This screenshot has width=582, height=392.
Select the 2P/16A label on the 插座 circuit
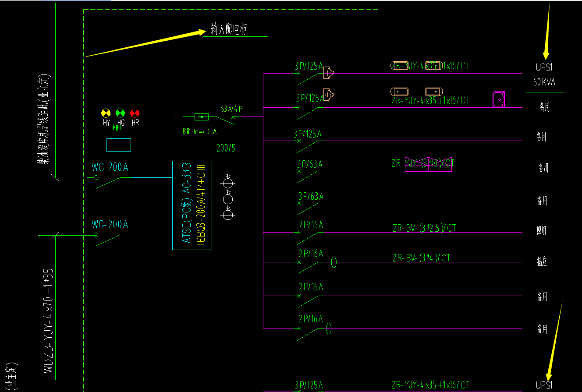point(311,253)
